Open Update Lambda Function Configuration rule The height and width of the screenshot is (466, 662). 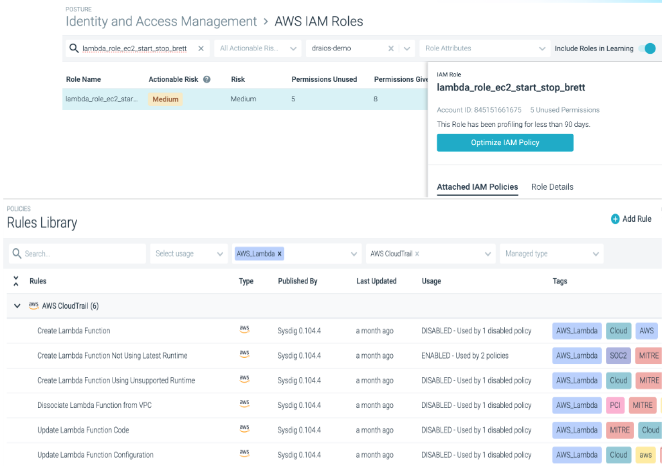pos(95,455)
